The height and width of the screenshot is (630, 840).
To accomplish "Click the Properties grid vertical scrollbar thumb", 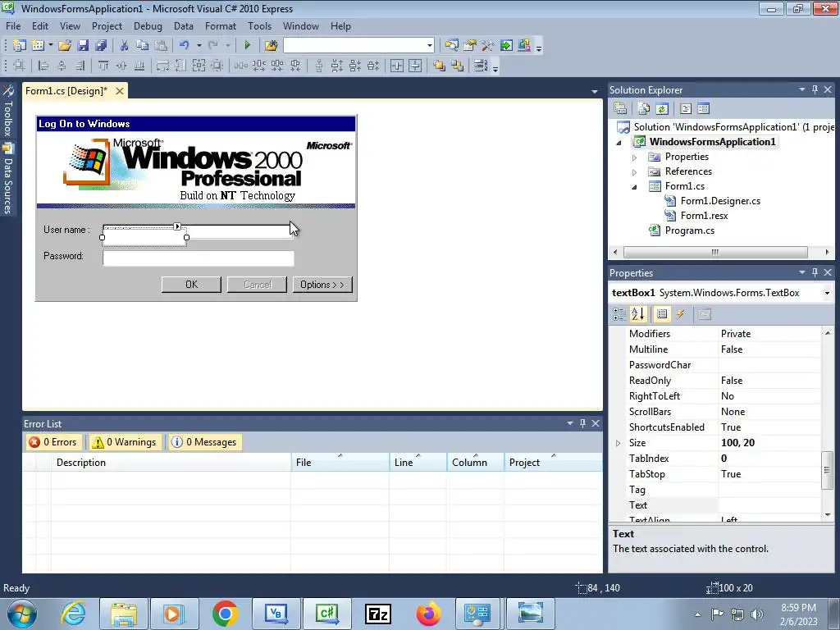I will pyautogui.click(x=827, y=470).
